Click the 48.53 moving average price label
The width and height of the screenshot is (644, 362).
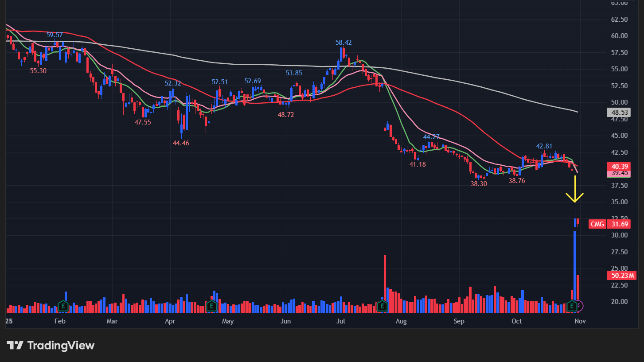click(x=618, y=113)
